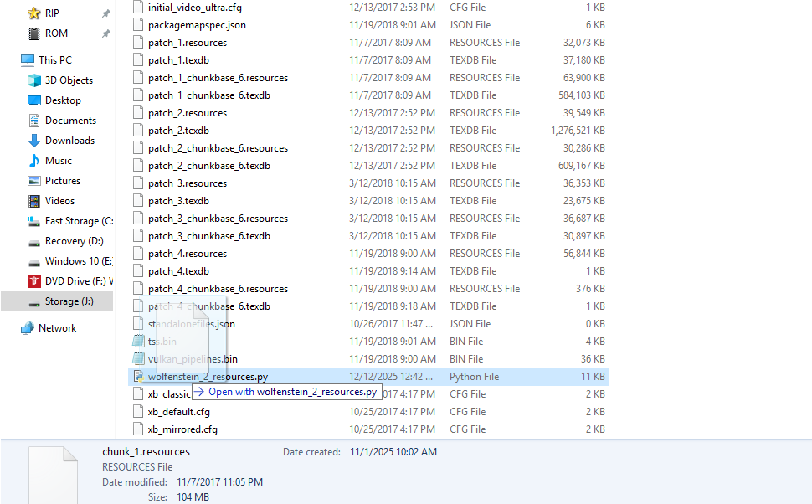The image size is (812, 504).
Task: Click the DVD Drive (F:) icon
Action: tap(34, 281)
